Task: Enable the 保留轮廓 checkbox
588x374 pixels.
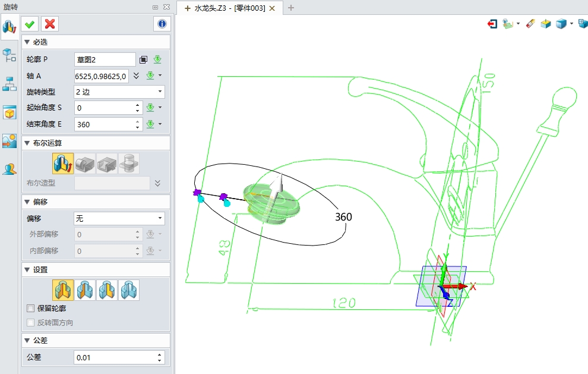Action: click(31, 309)
